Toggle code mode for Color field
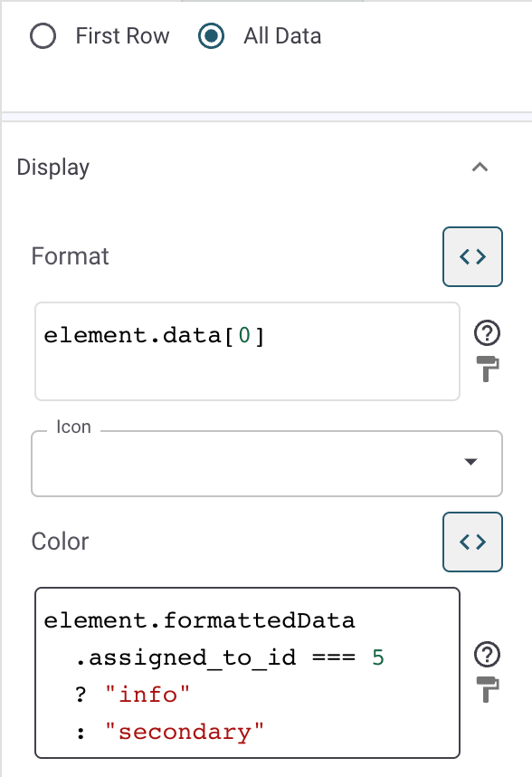 [472, 542]
